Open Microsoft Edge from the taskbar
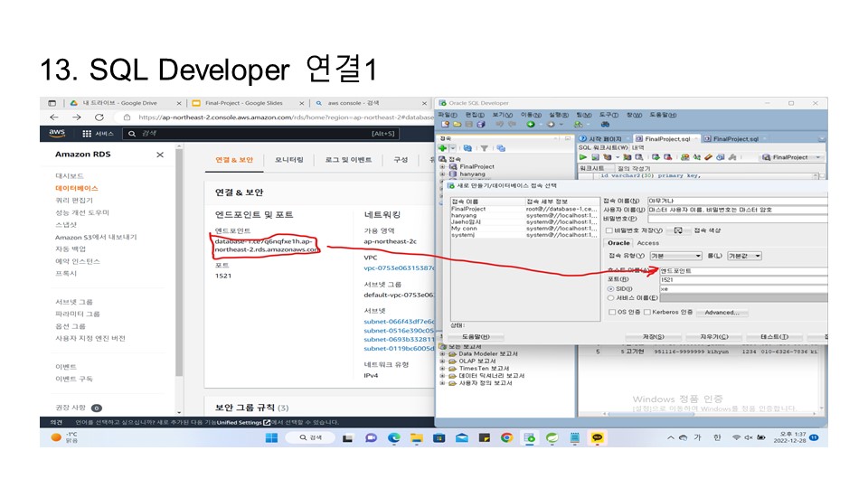This screenshot has height=488, width=868. [x=393, y=437]
